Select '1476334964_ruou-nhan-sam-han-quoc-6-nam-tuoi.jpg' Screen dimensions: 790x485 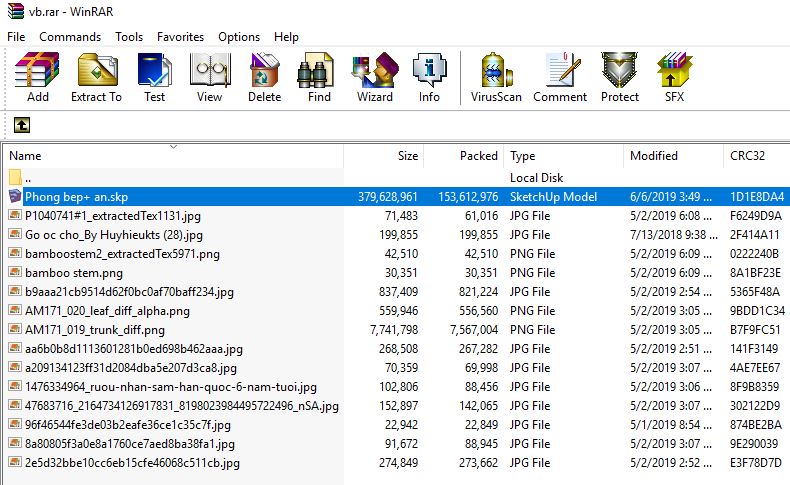[x=171, y=387]
